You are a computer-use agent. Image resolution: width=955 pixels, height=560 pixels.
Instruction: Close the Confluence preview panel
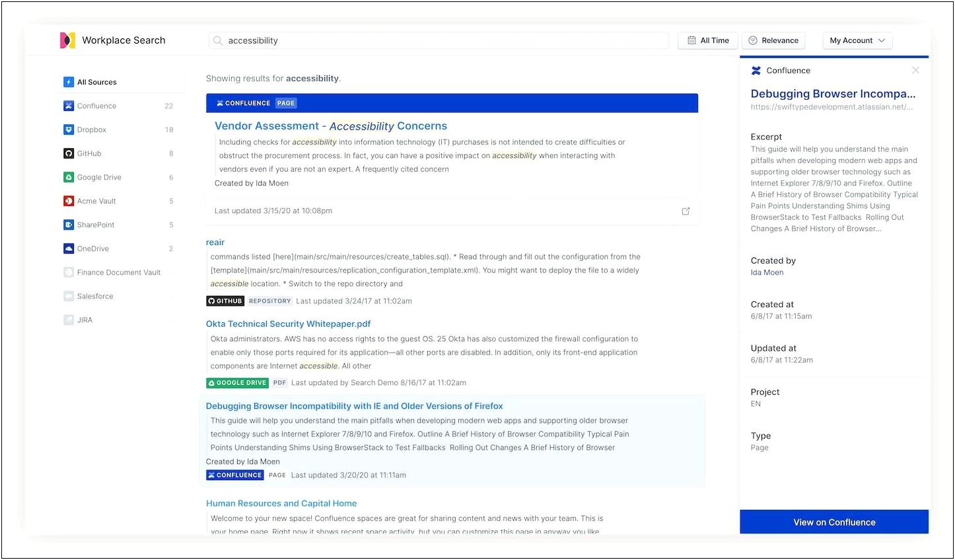[915, 70]
